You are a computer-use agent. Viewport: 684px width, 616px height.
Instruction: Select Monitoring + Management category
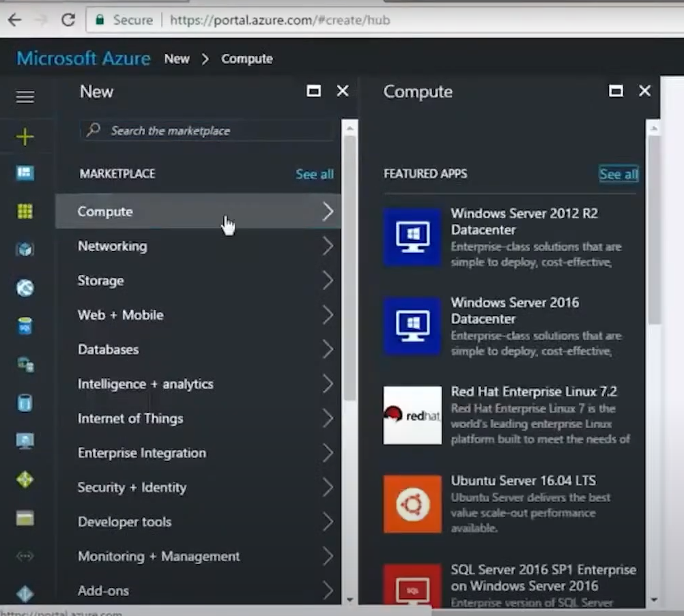pyautogui.click(x=198, y=556)
